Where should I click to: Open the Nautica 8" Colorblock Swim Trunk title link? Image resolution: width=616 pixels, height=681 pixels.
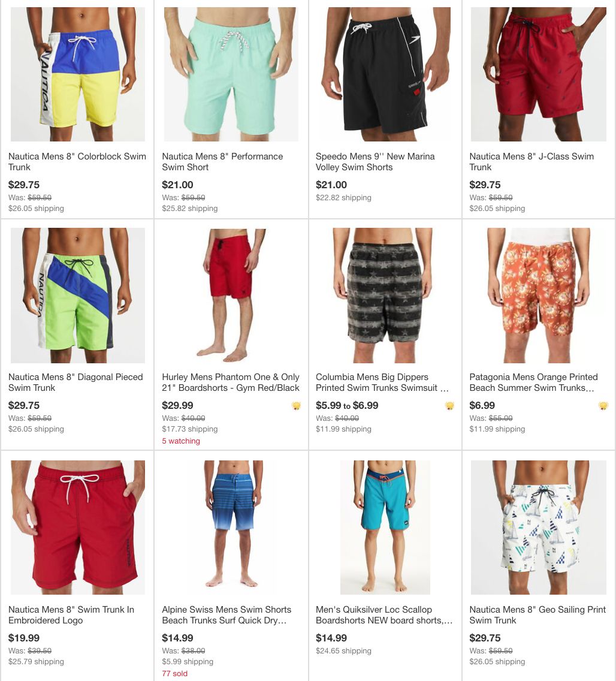[x=77, y=162]
